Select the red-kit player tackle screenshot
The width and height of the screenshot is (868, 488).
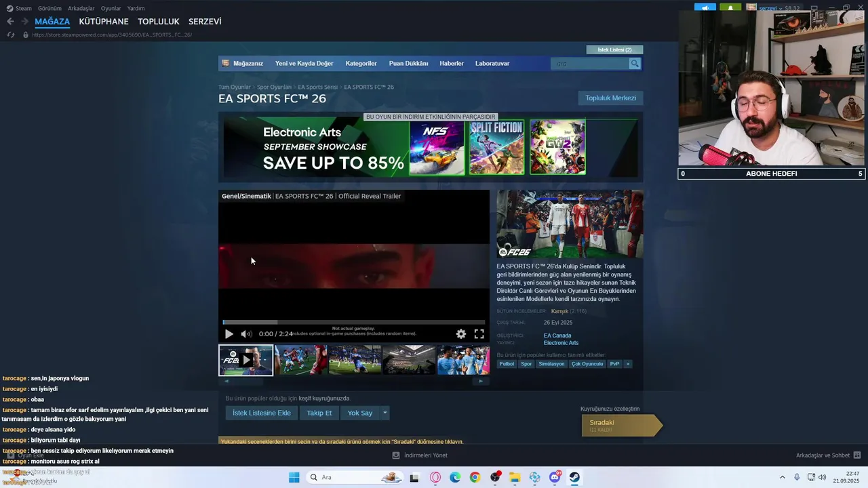[x=300, y=360]
